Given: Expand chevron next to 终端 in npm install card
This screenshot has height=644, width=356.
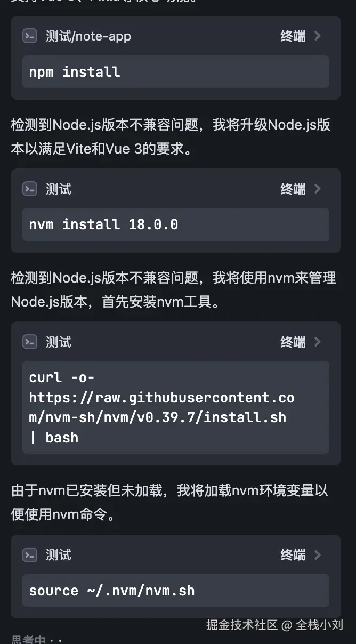Looking at the screenshot, I should 318,36.
